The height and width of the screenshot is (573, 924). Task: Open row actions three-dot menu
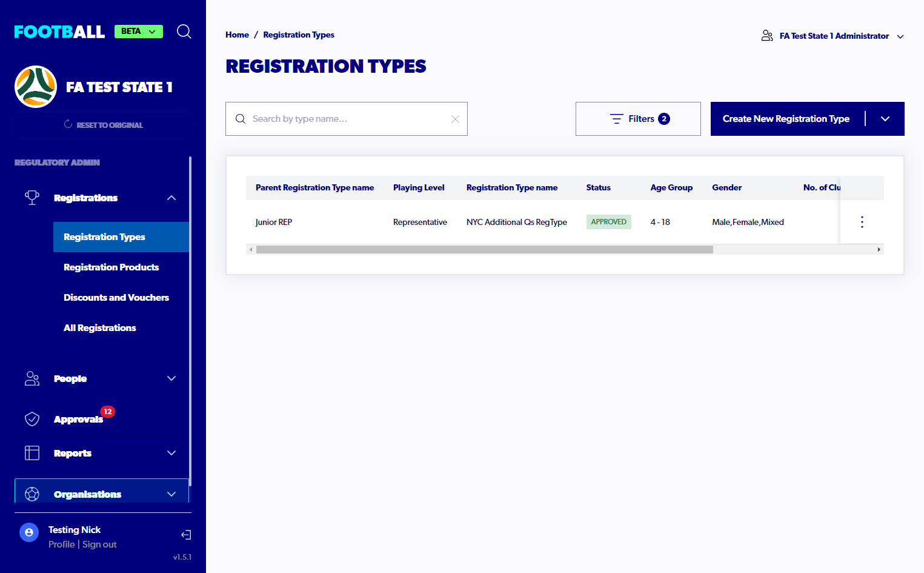pos(862,222)
